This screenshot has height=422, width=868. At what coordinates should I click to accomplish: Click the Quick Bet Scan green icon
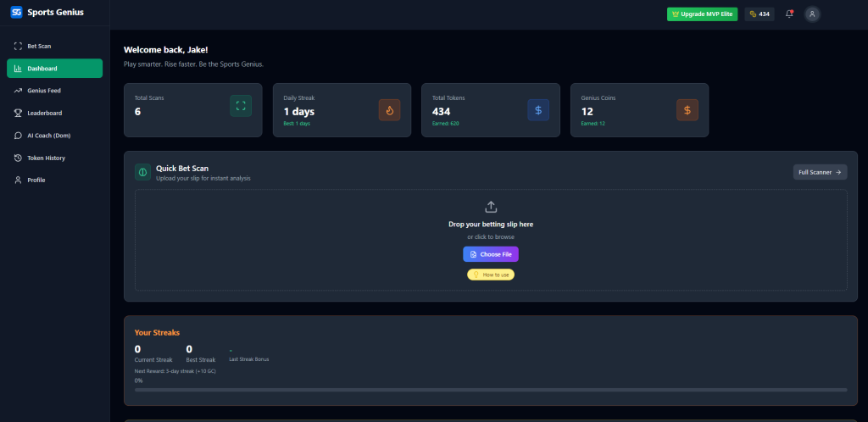click(142, 172)
